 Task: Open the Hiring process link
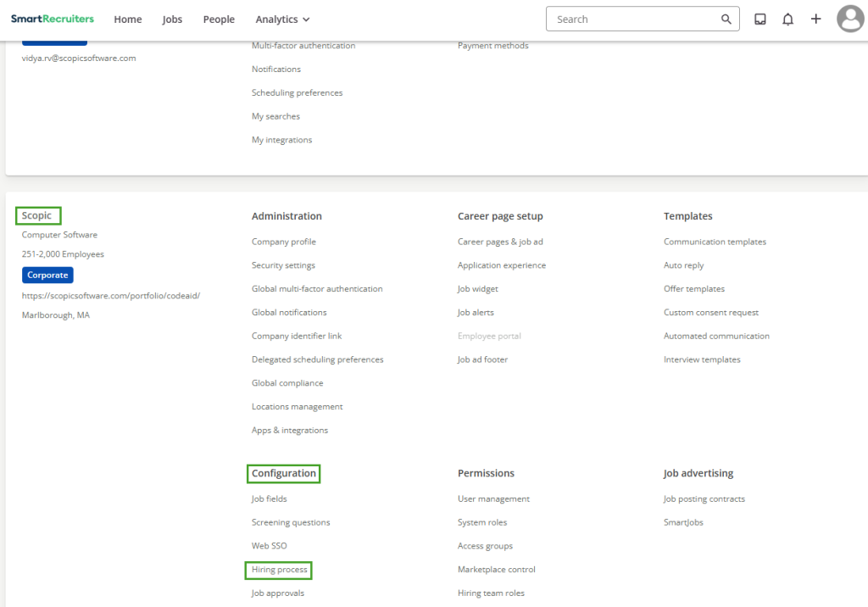pyautogui.click(x=279, y=570)
